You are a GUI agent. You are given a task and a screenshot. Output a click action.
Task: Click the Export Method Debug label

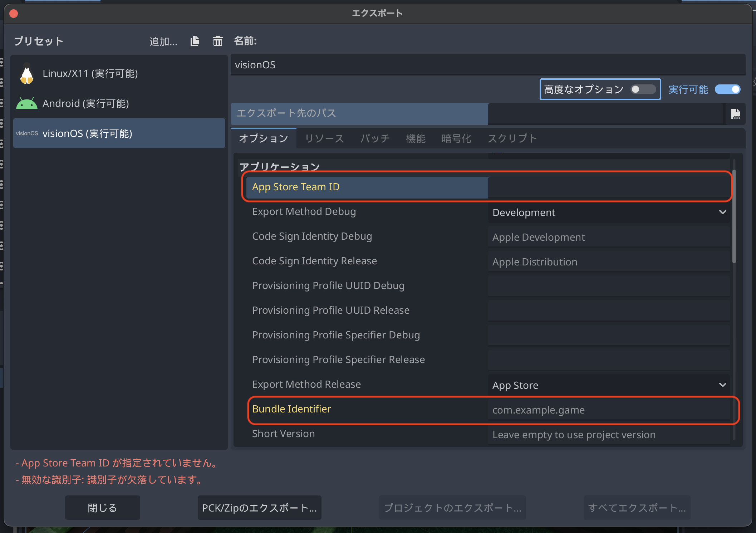[304, 212]
